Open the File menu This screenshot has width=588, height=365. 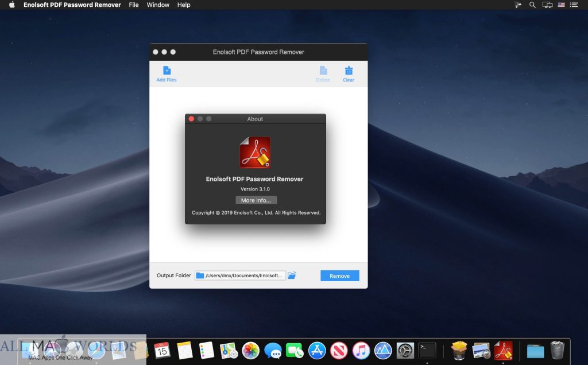133,5
